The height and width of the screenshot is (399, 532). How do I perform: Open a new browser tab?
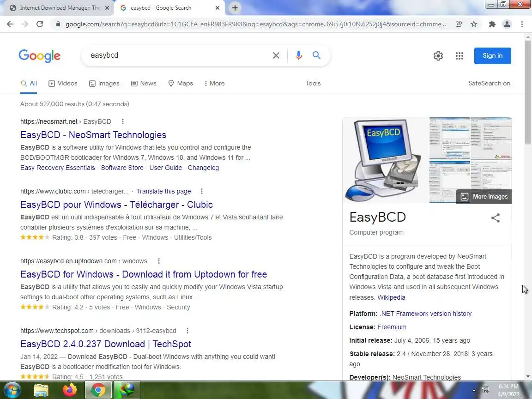pyautogui.click(x=235, y=8)
